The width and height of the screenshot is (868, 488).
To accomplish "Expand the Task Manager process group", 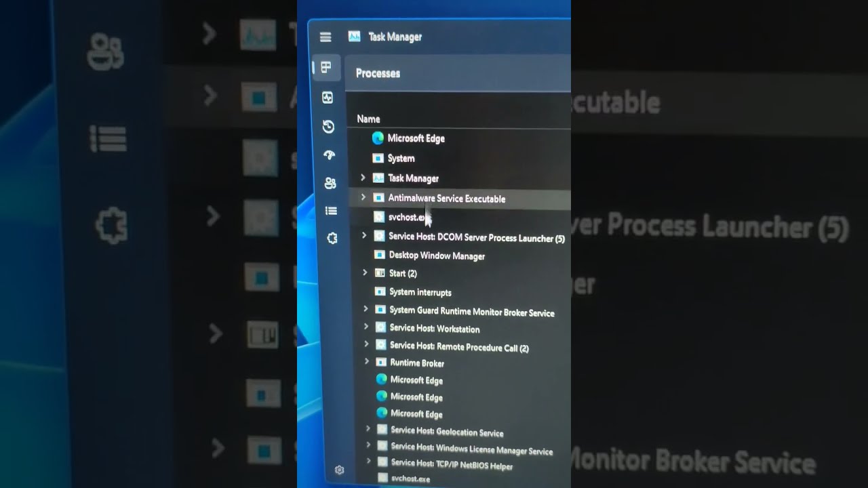I will point(363,178).
